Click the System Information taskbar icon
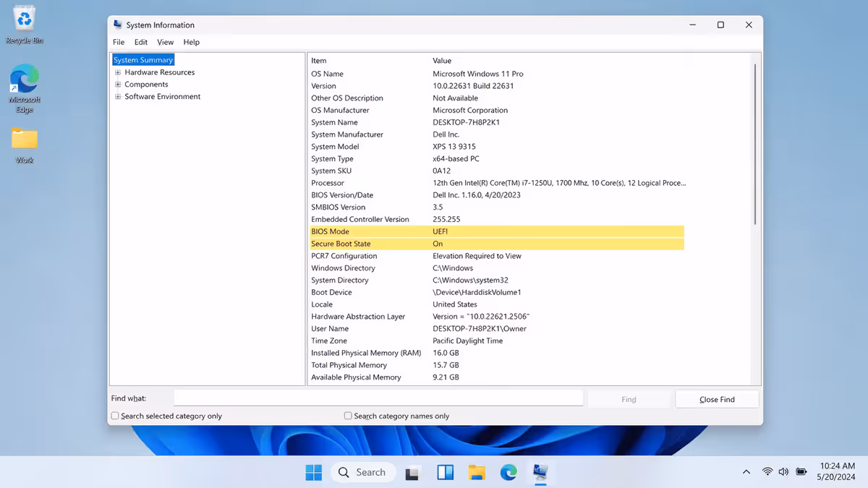The width and height of the screenshot is (868, 488). click(x=540, y=472)
